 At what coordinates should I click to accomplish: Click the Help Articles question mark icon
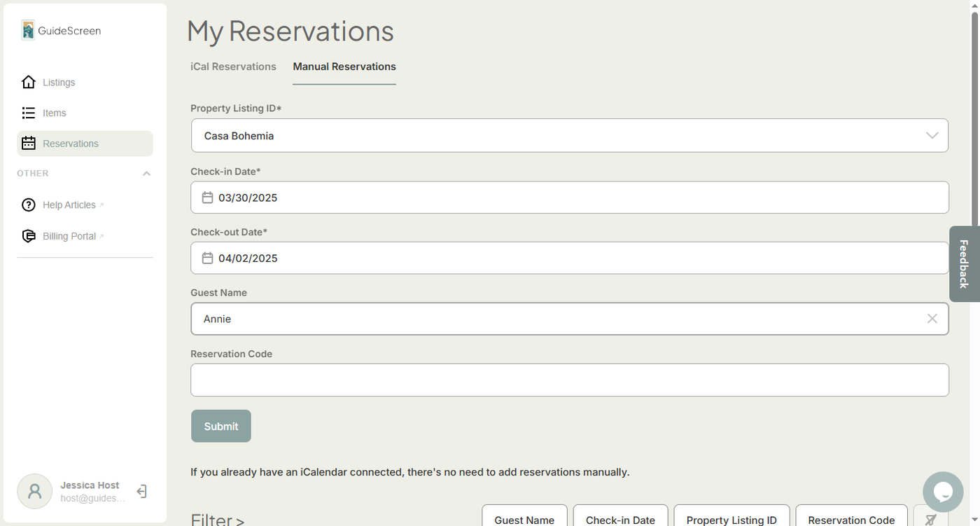coord(28,205)
